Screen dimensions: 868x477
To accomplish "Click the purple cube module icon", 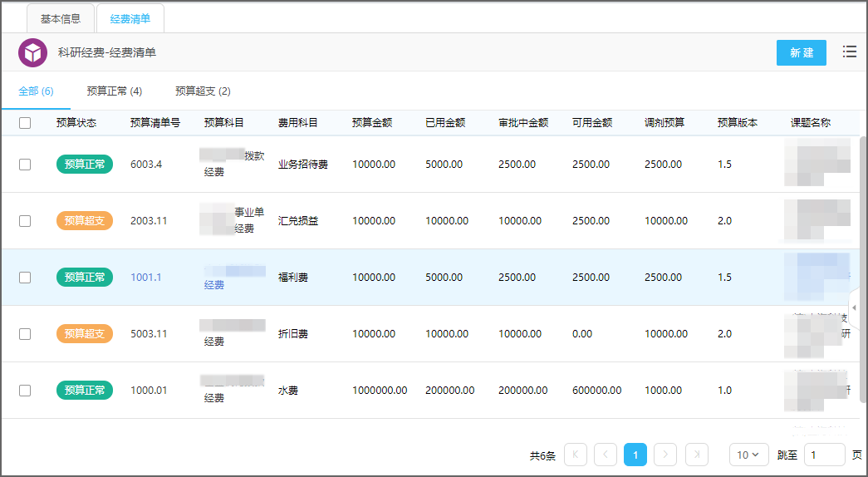I will pos(33,52).
